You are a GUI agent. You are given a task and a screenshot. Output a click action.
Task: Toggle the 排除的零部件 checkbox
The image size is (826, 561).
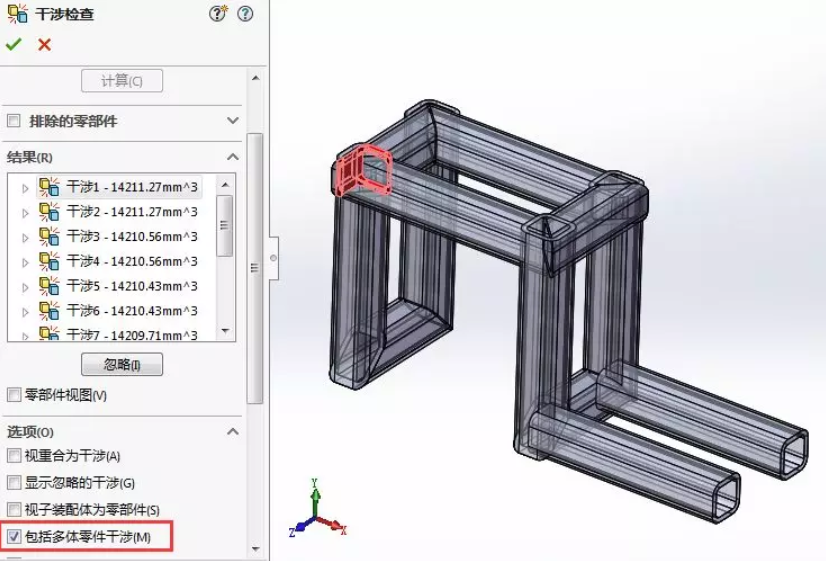point(14,121)
